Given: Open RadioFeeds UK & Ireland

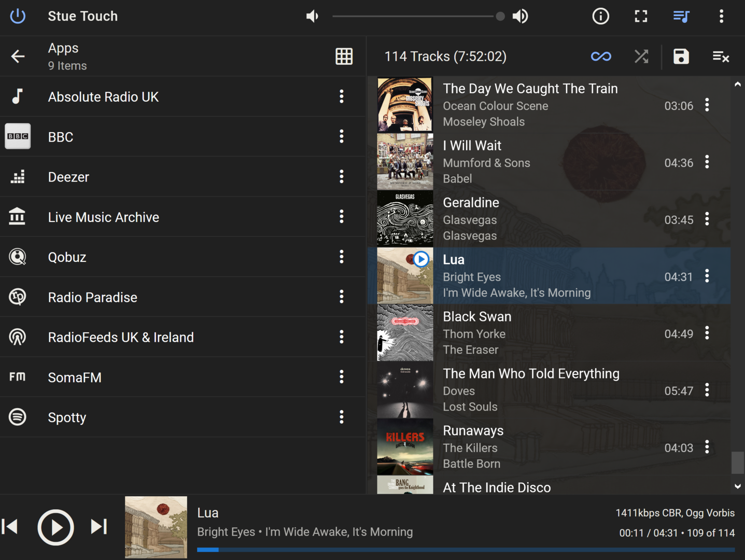Looking at the screenshot, I should tap(183, 337).
